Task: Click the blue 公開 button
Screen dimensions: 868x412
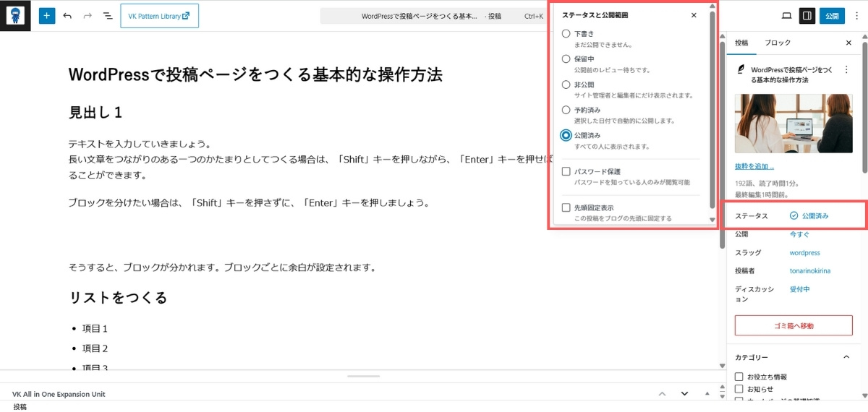Action: (832, 15)
